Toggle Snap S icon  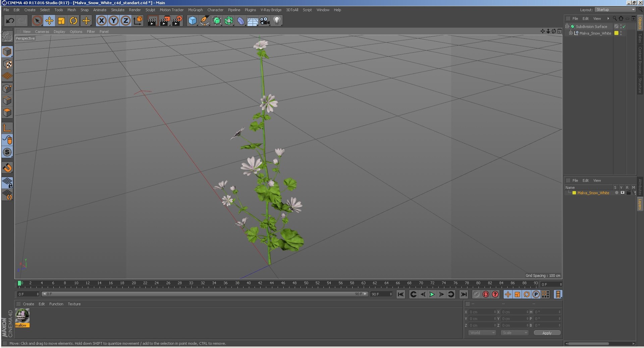7,152
